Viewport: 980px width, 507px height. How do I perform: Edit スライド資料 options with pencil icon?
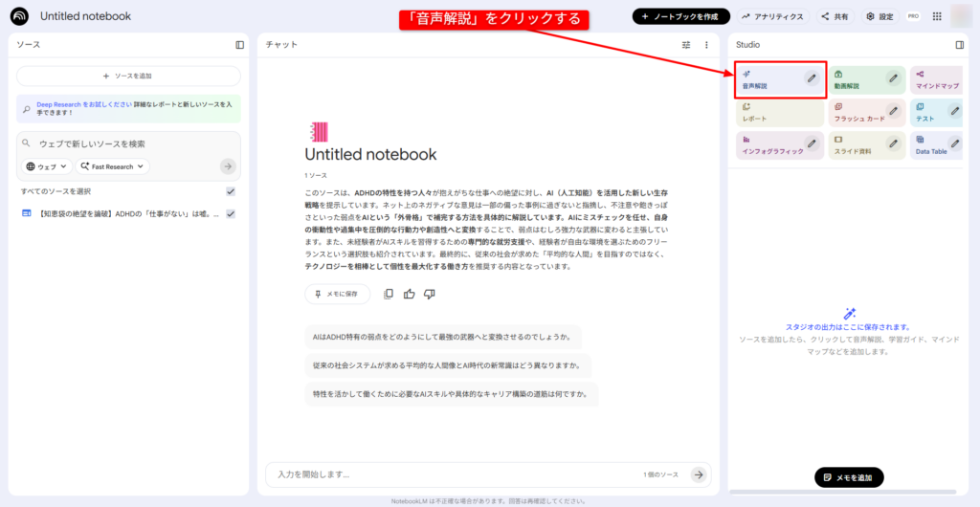[894, 143]
